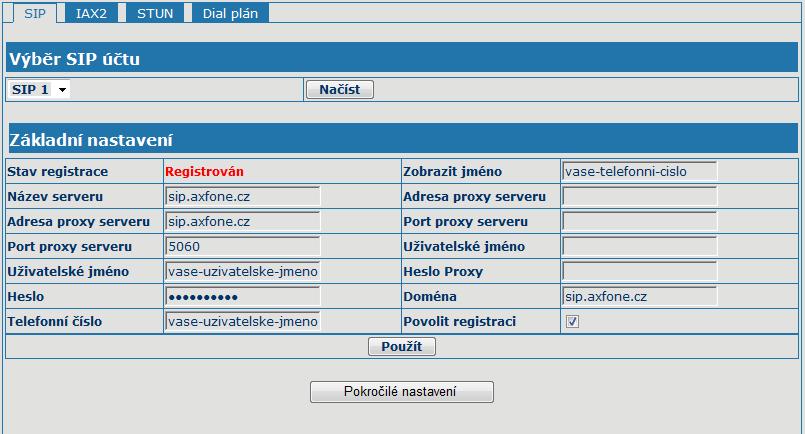
Task: Click the Použít button
Action: (402, 347)
